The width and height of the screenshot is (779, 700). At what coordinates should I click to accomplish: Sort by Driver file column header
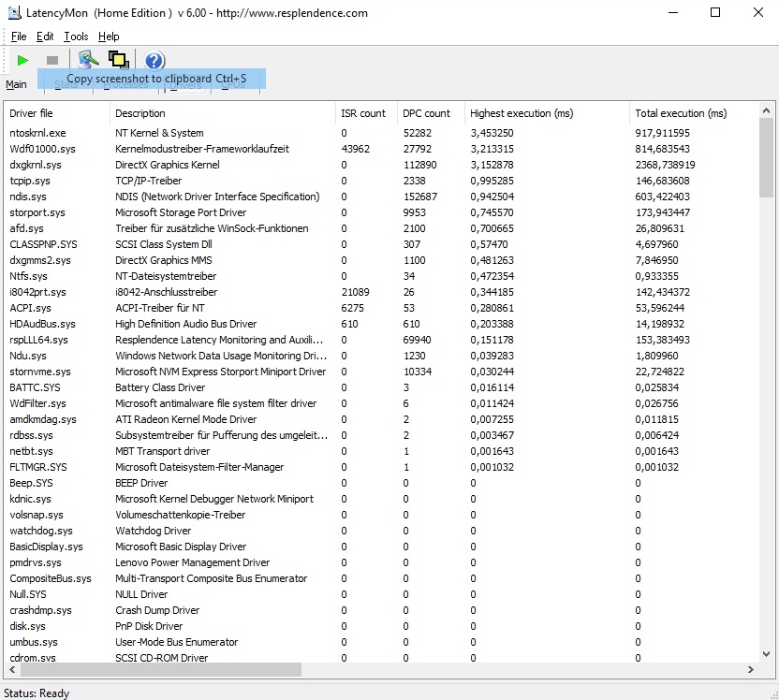56,113
